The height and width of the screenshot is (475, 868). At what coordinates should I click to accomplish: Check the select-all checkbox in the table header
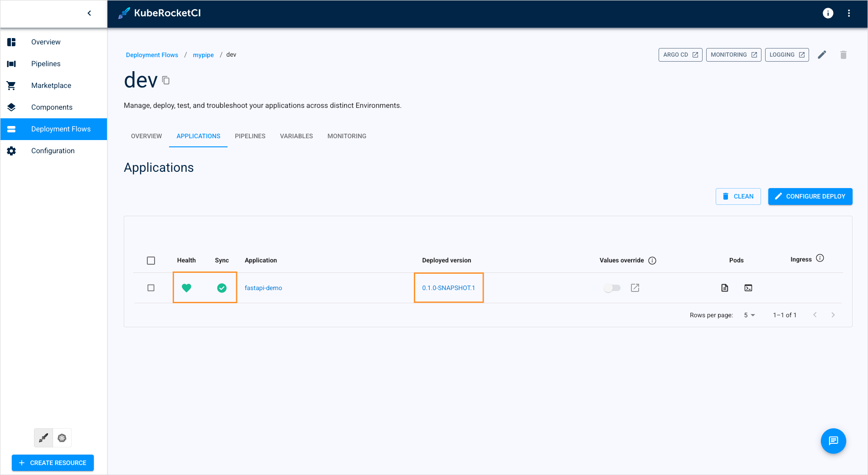(x=151, y=260)
